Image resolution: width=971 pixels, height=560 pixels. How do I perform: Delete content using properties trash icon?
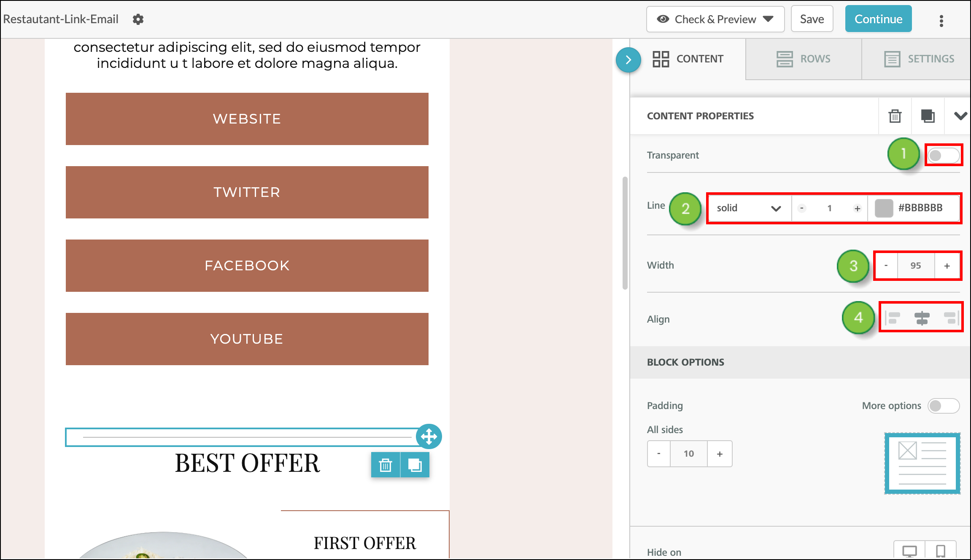pos(895,116)
